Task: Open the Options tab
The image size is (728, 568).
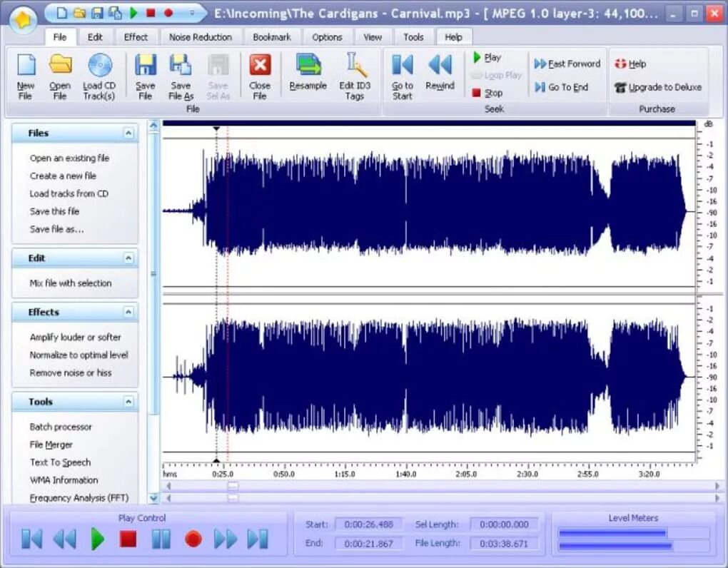Action: pyautogui.click(x=327, y=37)
